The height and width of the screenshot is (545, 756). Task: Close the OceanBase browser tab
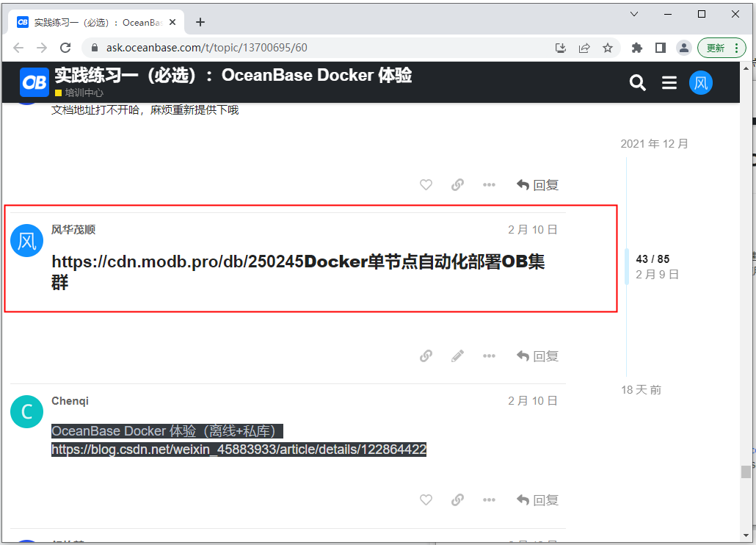[x=172, y=22]
